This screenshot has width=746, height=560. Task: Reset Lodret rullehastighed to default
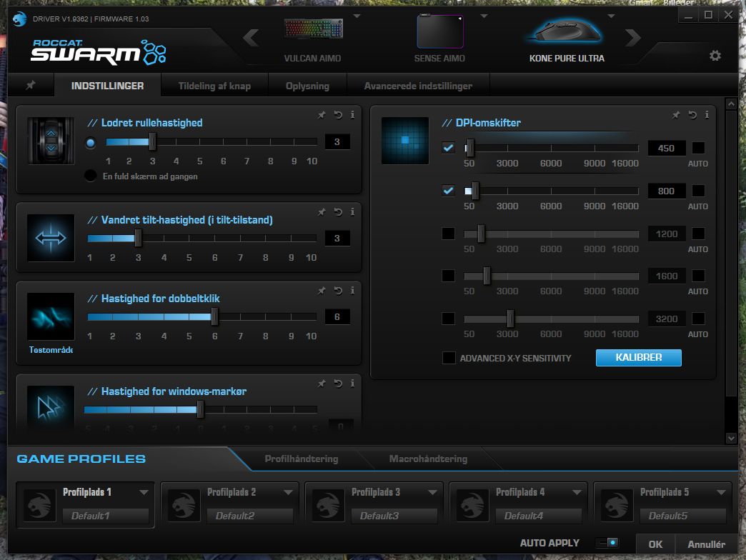click(338, 114)
